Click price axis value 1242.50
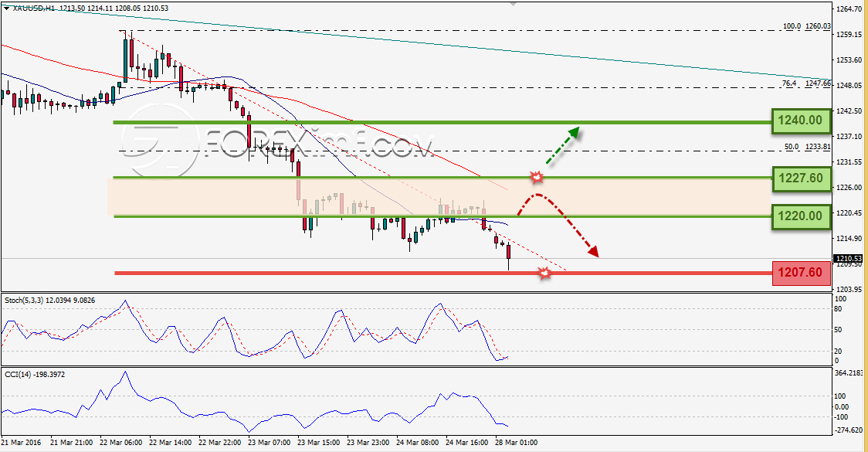 point(849,110)
